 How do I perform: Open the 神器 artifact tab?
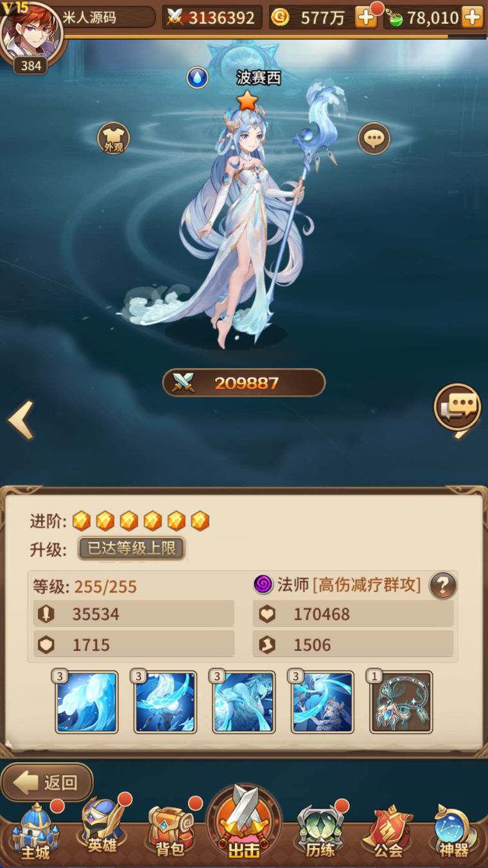[455, 832]
